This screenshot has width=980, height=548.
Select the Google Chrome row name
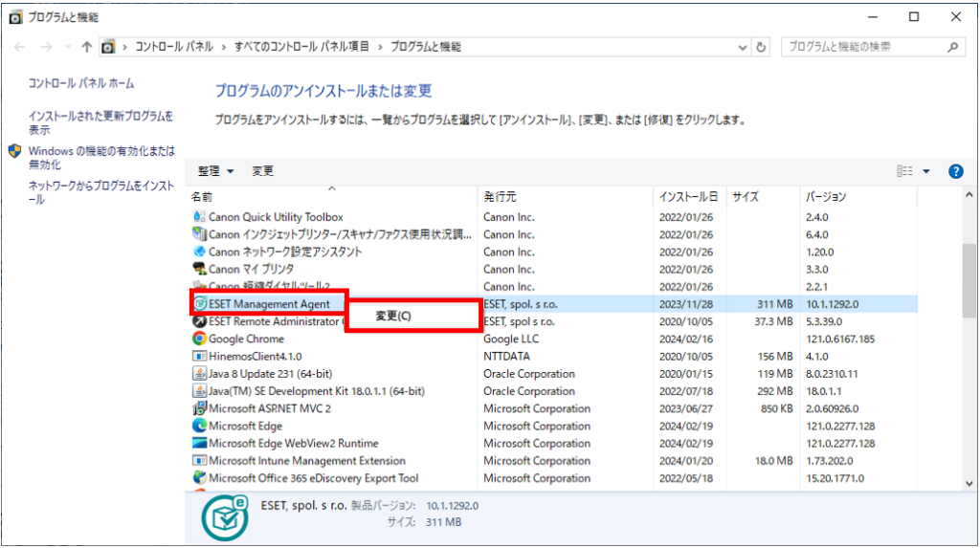[x=246, y=339]
